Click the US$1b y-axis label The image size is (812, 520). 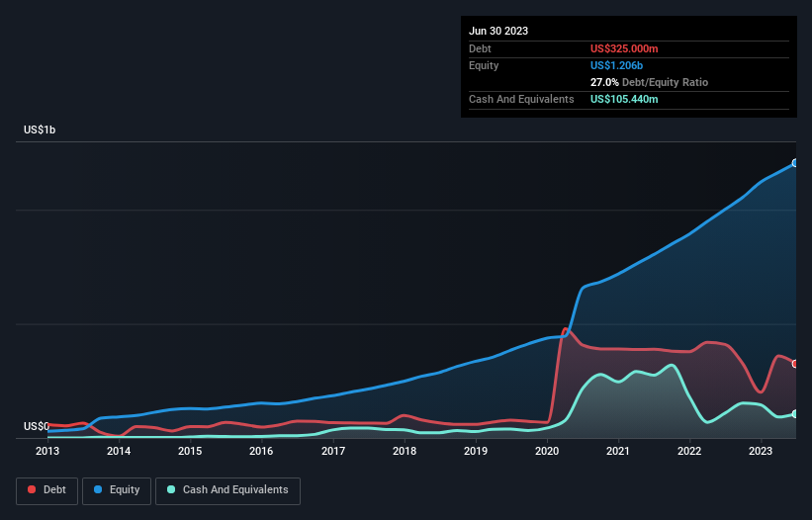coord(40,130)
